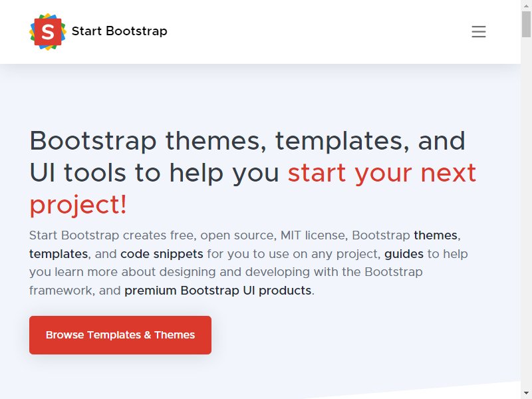Click the "UI tools to help you" heading text

click(154, 173)
